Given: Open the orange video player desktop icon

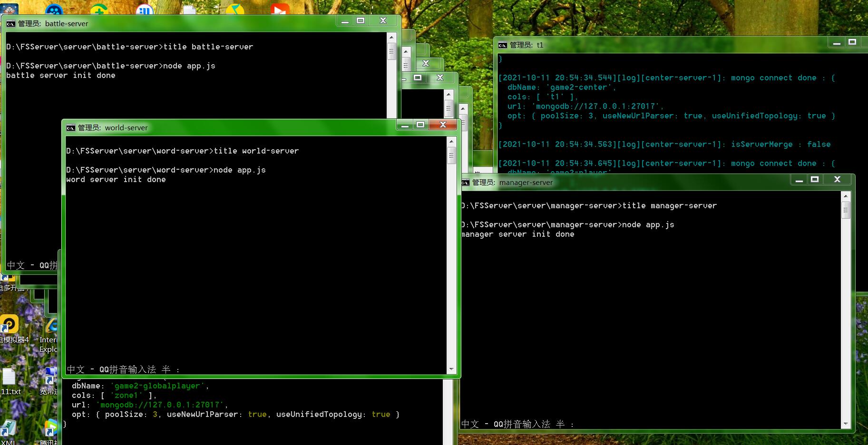Looking at the screenshot, I should [280, 10].
